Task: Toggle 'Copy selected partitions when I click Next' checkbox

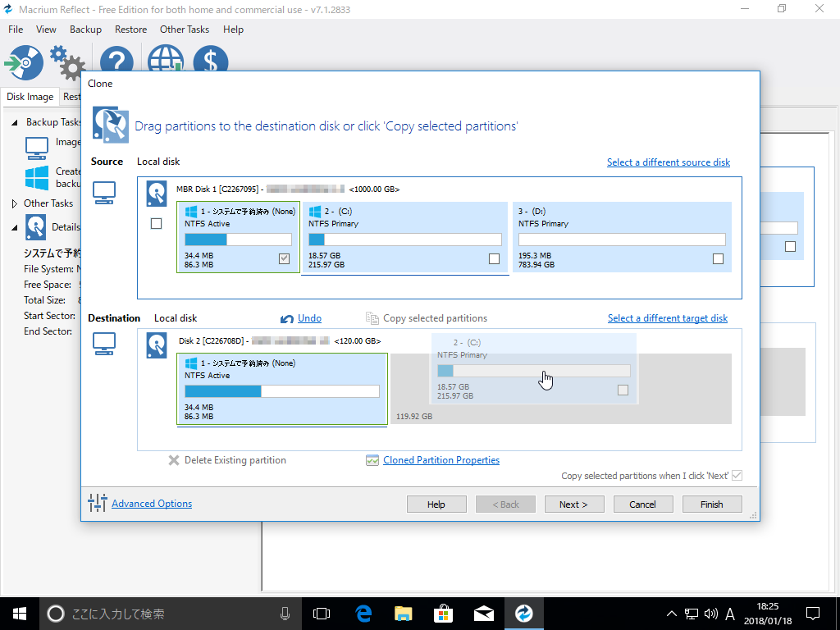Action: pyautogui.click(x=737, y=475)
